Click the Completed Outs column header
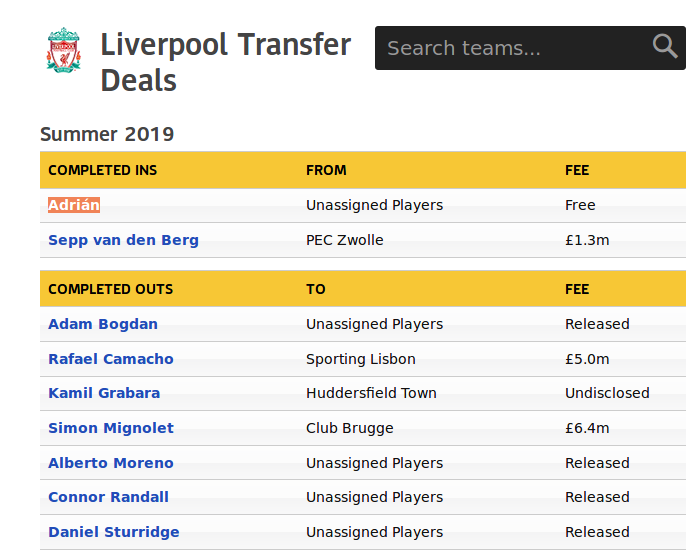The image size is (697, 553). [x=111, y=289]
